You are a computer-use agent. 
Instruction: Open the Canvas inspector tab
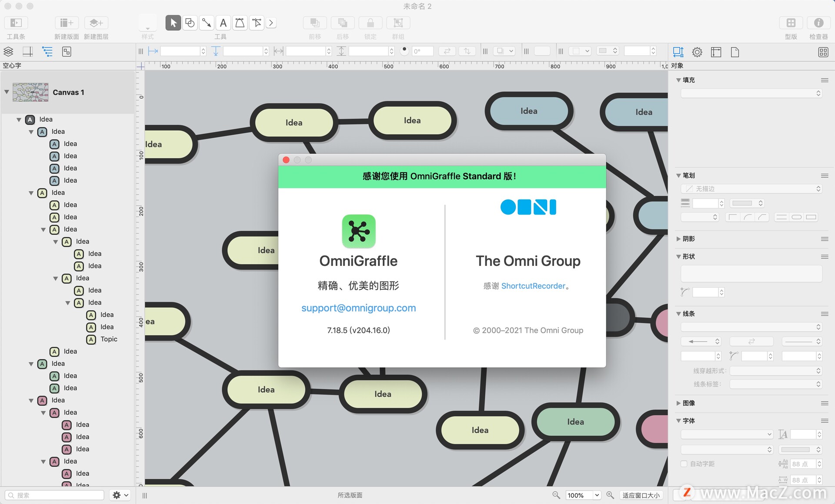pos(716,52)
